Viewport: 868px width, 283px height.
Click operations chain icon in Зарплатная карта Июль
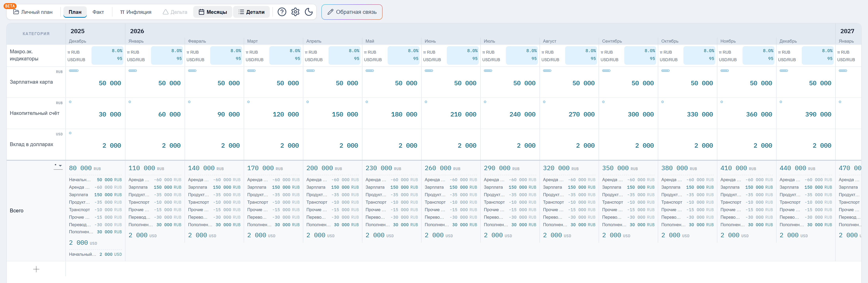(x=488, y=71)
